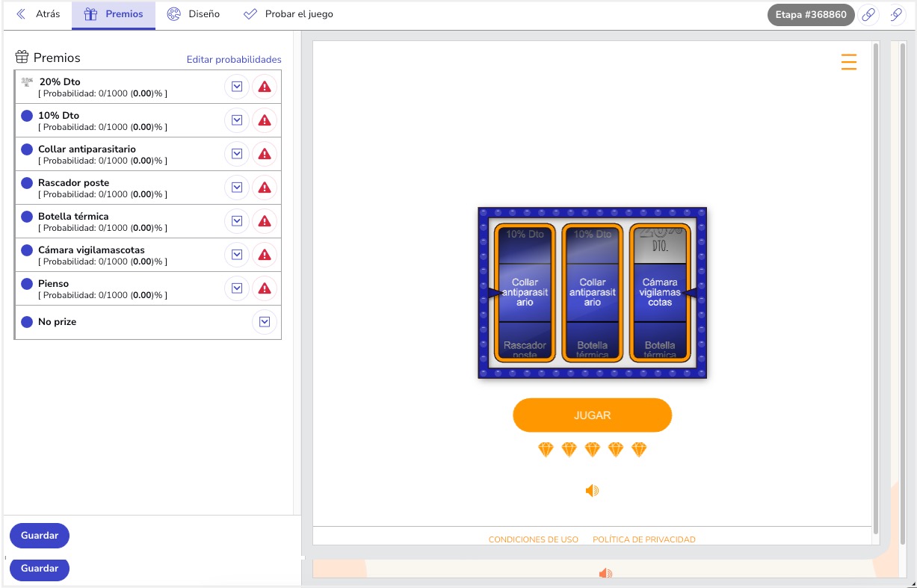Click the link icon next to Etapa badge

click(868, 15)
